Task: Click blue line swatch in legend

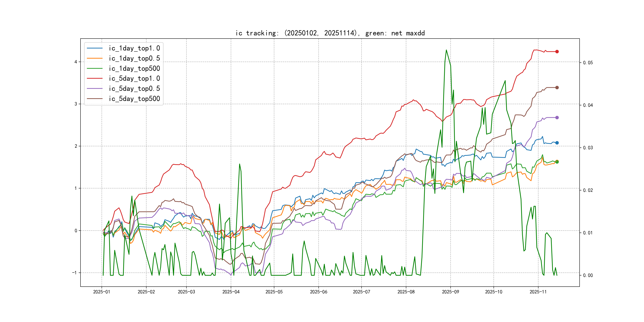Action: point(94,48)
